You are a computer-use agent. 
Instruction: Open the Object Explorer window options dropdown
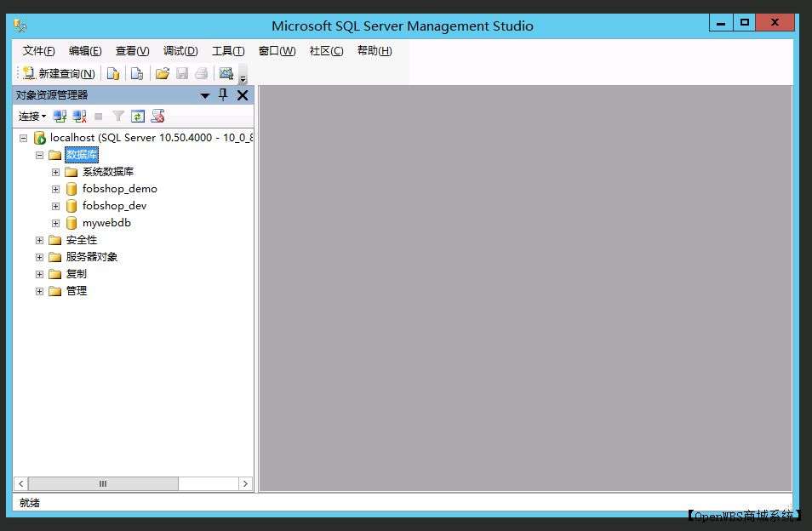(204, 95)
